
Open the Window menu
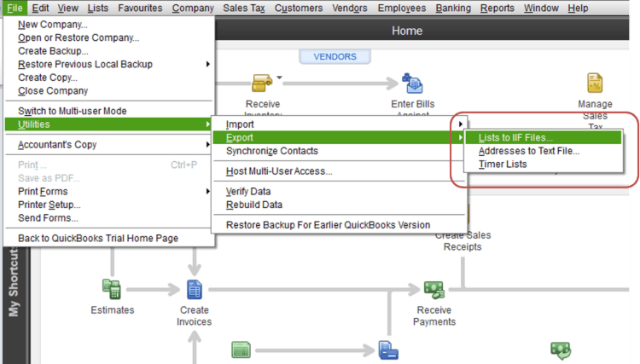click(541, 8)
